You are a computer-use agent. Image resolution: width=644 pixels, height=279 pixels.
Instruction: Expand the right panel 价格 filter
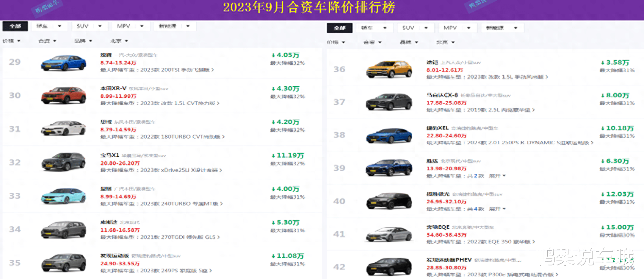coord(336,42)
